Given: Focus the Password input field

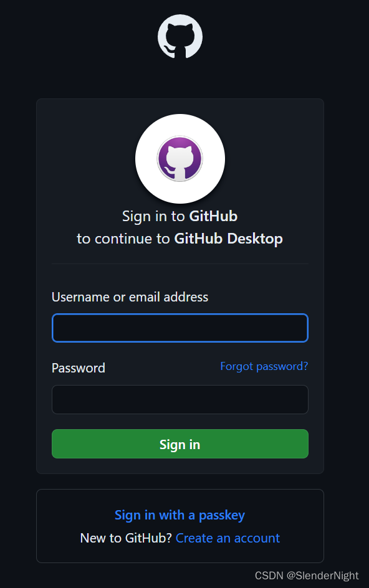Looking at the screenshot, I should click(180, 399).
